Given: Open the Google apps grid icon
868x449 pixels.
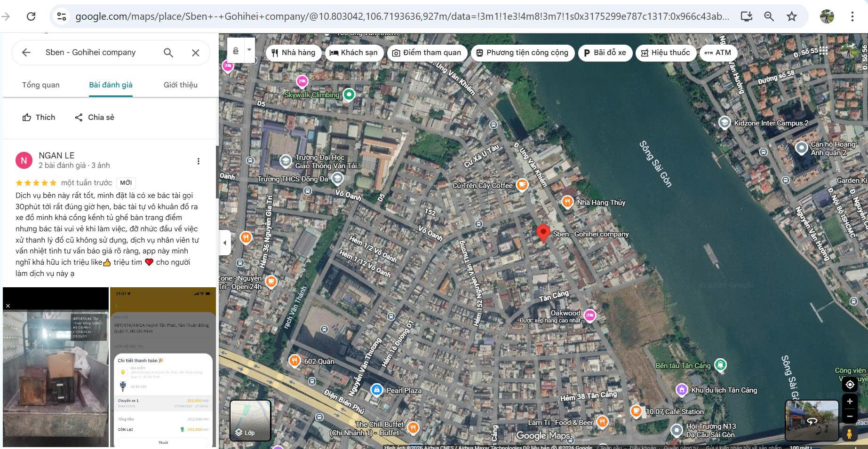Looking at the screenshot, I should coord(823,51).
